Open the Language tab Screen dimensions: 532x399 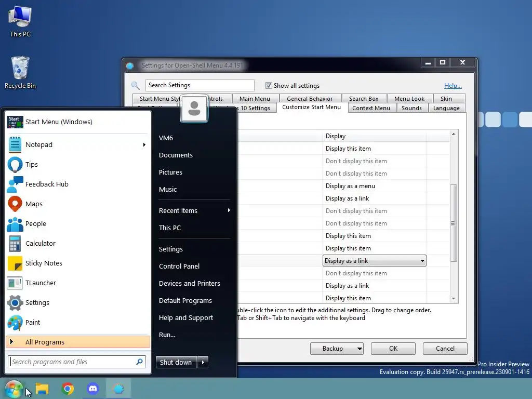pos(446,108)
